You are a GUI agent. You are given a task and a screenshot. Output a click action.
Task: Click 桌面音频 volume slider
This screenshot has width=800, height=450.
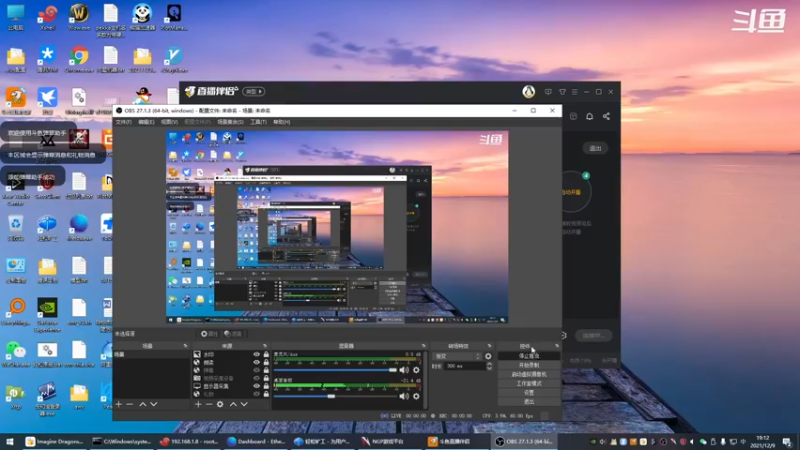[x=335, y=396]
